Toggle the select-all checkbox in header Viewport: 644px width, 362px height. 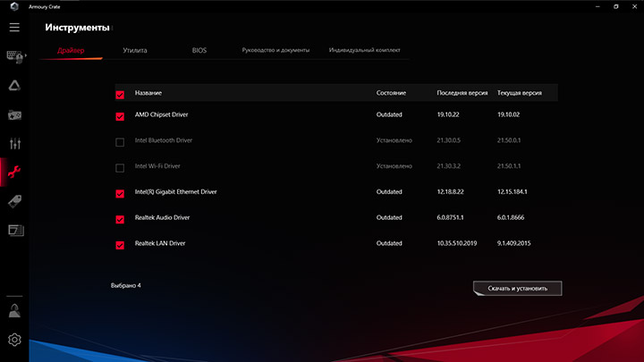[x=120, y=95]
